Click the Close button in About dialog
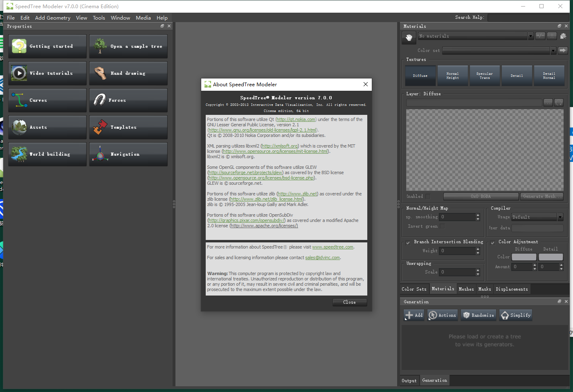This screenshot has height=392, width=573. coord(349,302)
